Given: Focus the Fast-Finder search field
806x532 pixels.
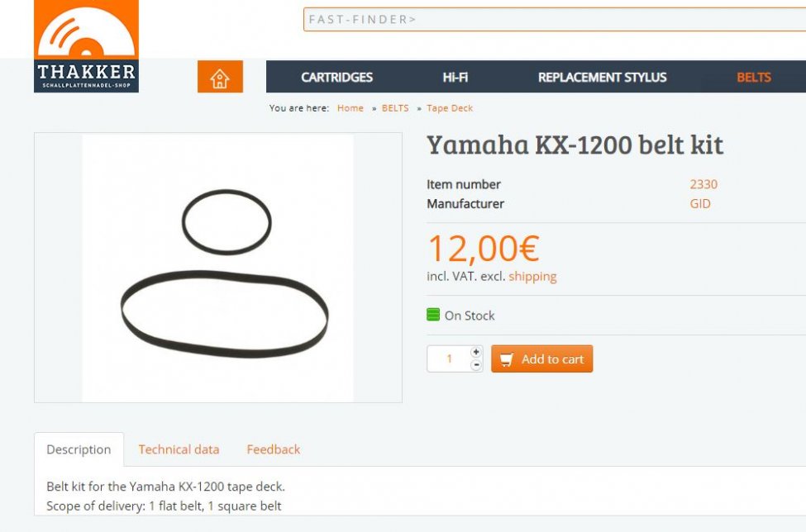Looking at the screenshot, I should pos(555,20).
